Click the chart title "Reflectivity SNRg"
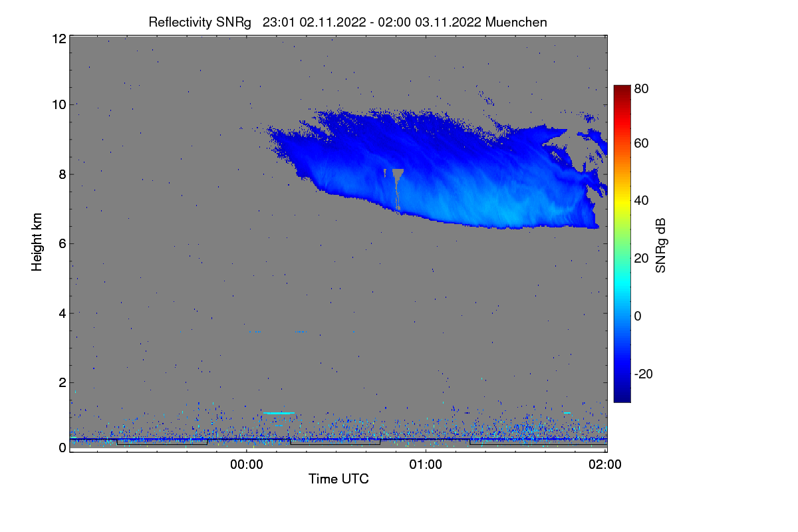The width and height of the screenshot is (798, 532). pyautogui.click(x=200, y=22)
